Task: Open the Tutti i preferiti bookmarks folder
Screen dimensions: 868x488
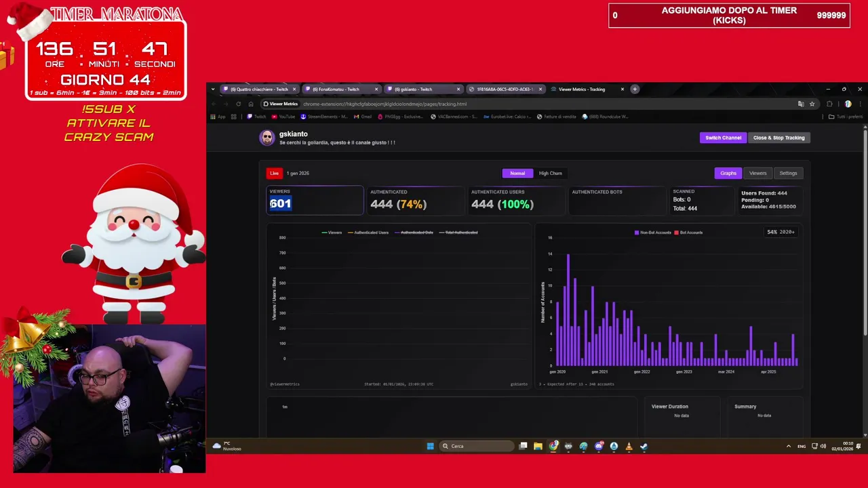Action: [x=846, y=117]
